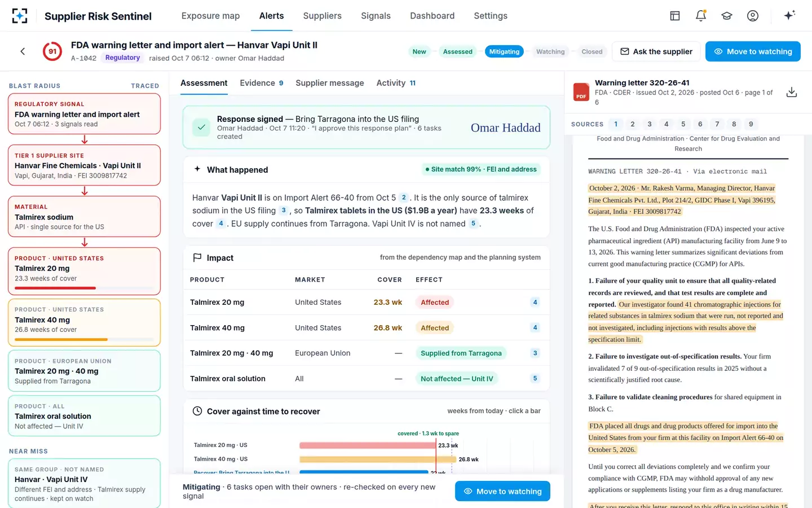812x508 pixels.
Task: Jump to source 1
Action: click(x=616, y=124)
